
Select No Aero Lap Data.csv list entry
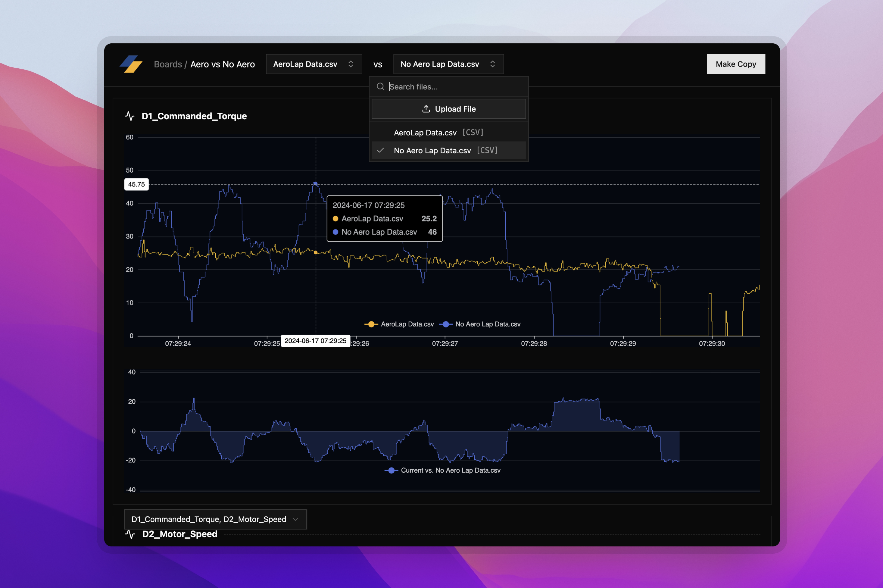432,150
